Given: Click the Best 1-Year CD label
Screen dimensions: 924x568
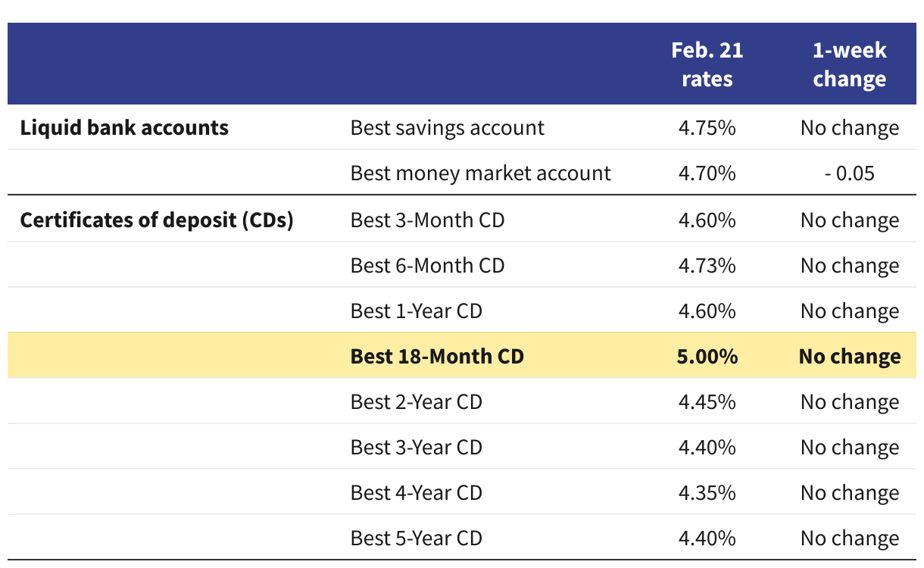Looking at the screenshot, I should pyautogui.click(x=416, y=311).
